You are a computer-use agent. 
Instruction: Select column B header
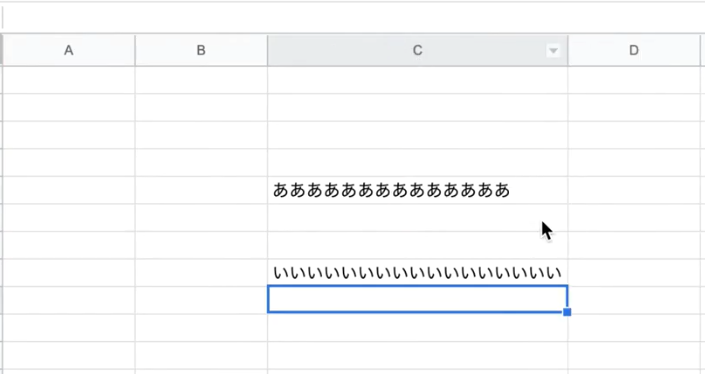click(201, 50)
